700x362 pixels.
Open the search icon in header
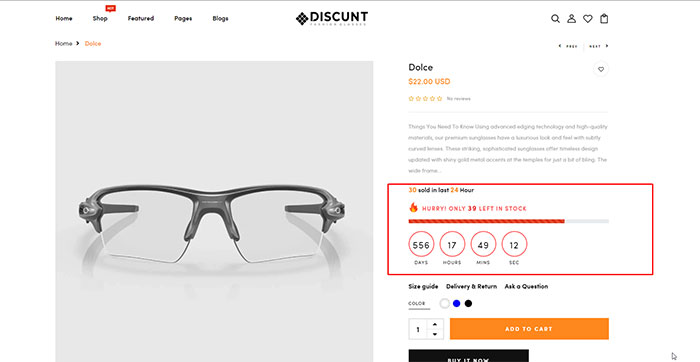point(555,19)
